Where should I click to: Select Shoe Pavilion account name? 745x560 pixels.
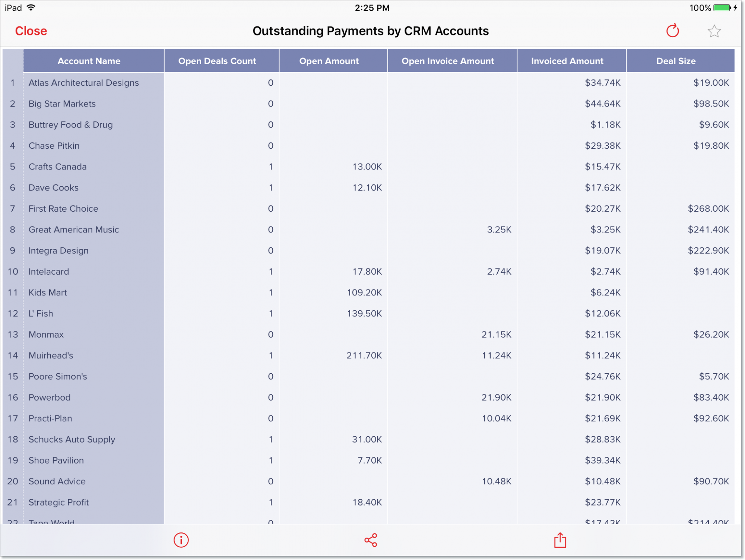coord(56,461)
